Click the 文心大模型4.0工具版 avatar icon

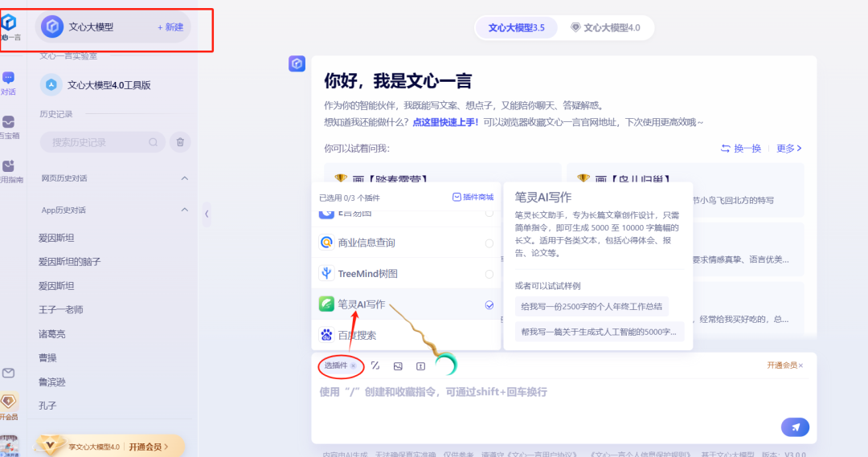[51, 84]
